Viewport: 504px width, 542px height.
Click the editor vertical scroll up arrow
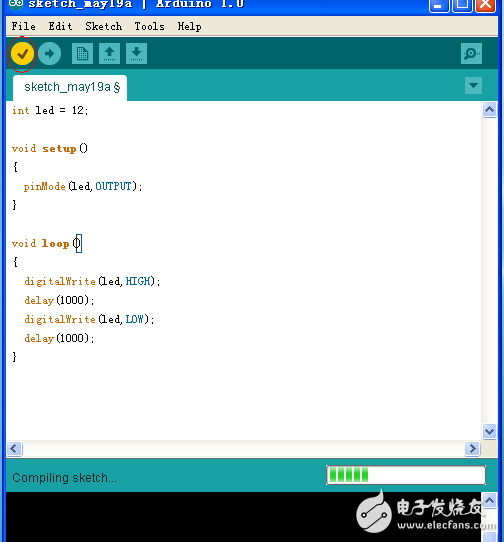(x=489, y=110)
